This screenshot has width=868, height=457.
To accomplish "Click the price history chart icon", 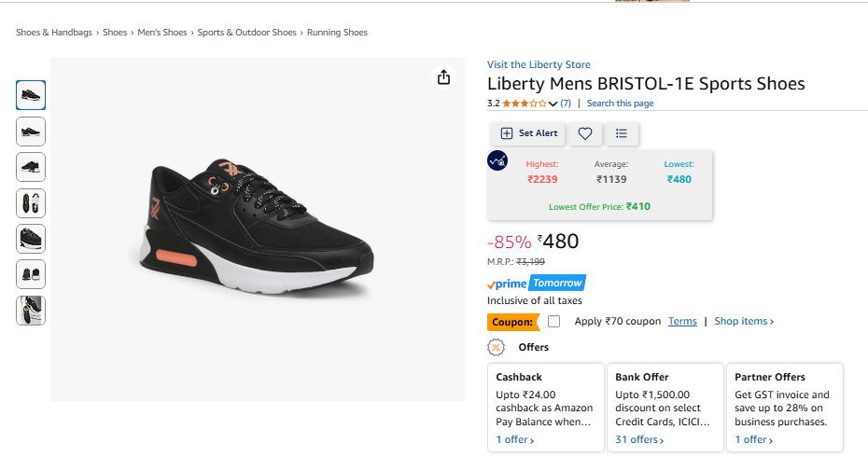I will click(497, 160).
